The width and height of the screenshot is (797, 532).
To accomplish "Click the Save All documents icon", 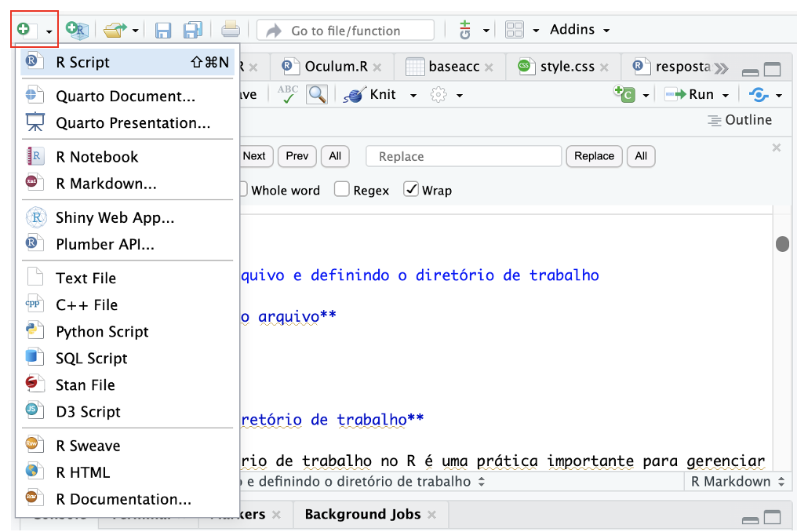I will pos(192,31).
